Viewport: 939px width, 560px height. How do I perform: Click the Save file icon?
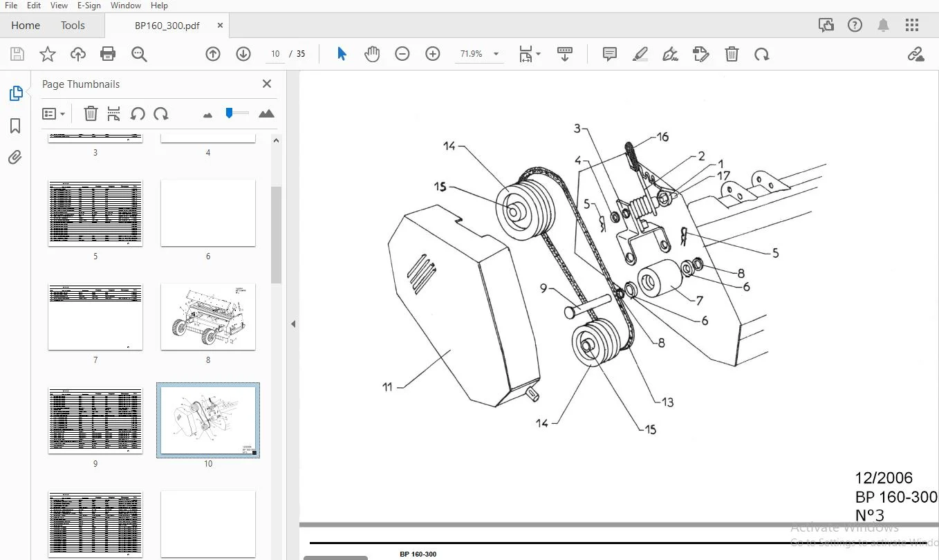pos(17,54)
